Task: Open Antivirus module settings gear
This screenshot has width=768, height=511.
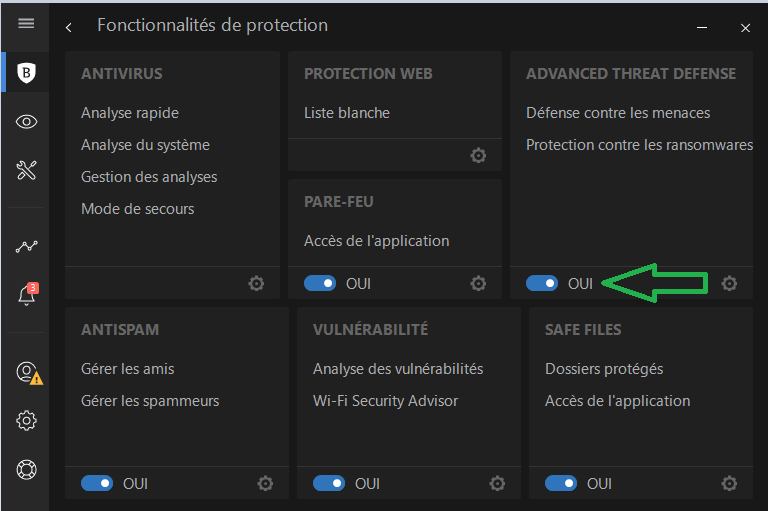Action: 256,283
